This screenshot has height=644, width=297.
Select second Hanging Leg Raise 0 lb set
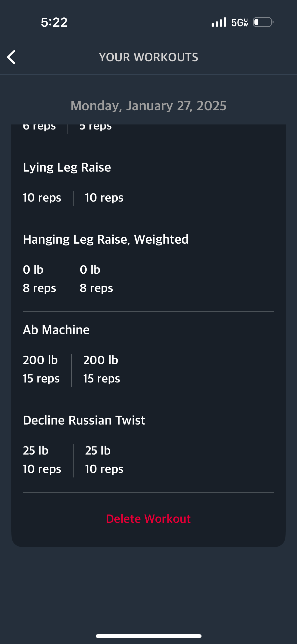[x=90, y=270]
